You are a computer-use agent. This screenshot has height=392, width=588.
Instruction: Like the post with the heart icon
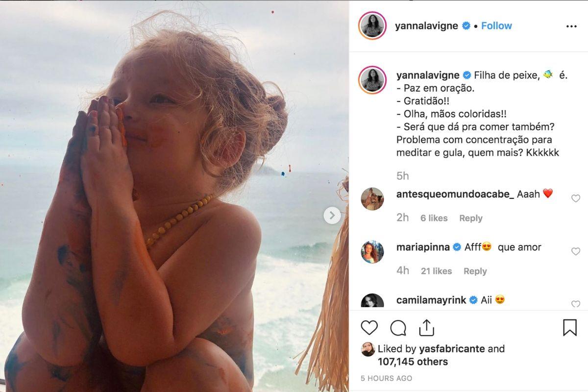tap(369, 327)
